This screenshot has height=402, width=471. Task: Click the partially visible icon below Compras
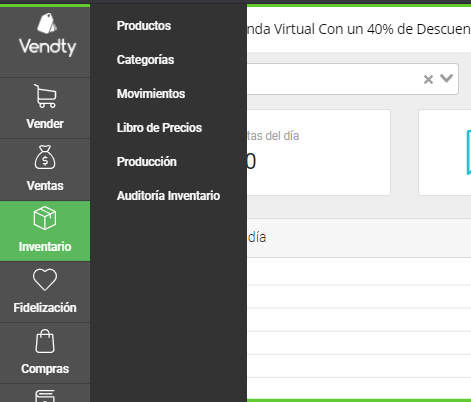45,396
